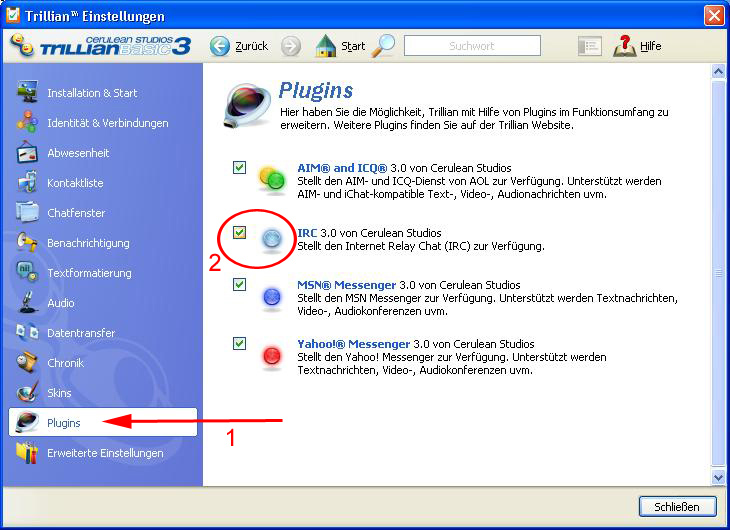Open Datentransfer settings
Image resolution: width=730 pixels, height=530 pixels.
coord(81,333)
